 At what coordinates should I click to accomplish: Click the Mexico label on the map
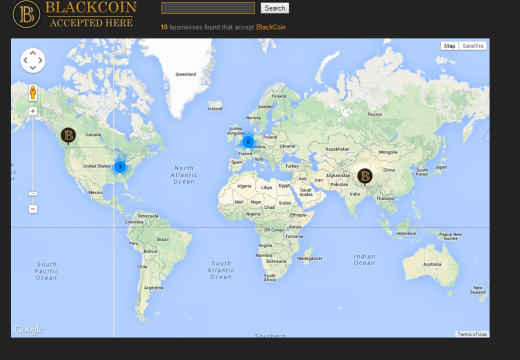(x=95, y=192)
